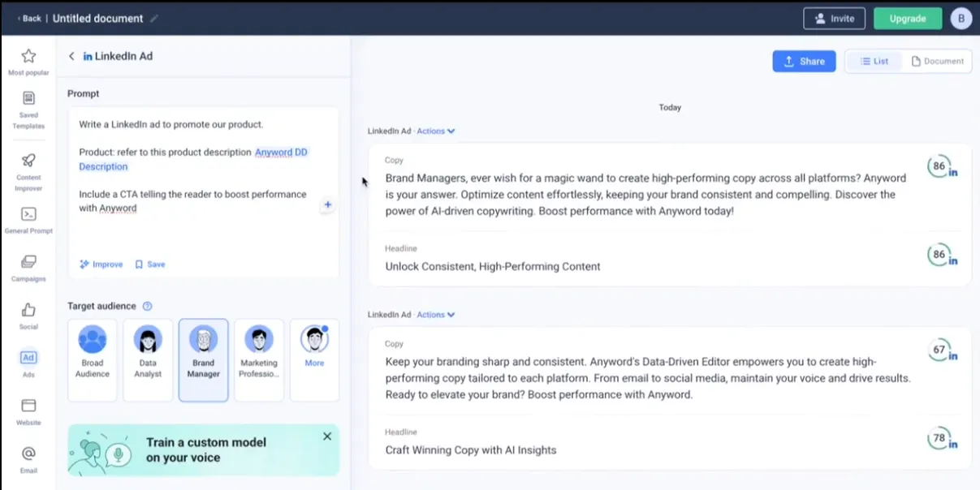Click the blue Share button
980x490 pixels.
[x=804, y=61]
